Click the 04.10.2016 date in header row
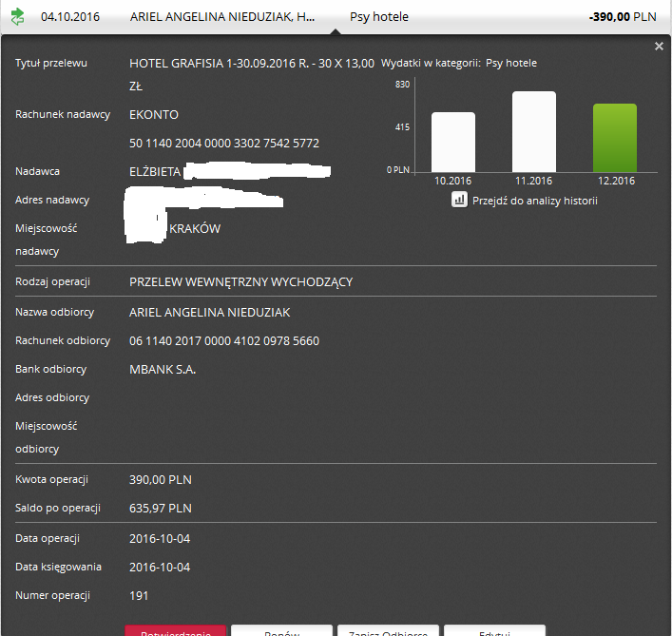 pyautogui.click(x=69, y=17)
